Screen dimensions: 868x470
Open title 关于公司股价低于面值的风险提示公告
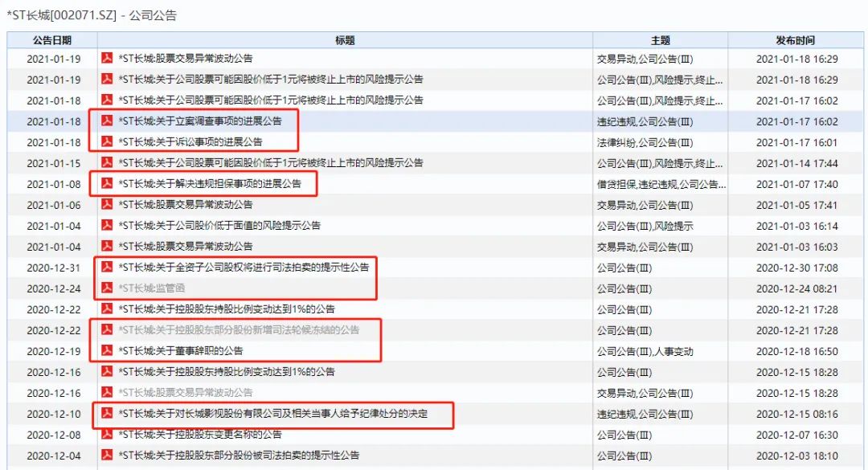219,225
